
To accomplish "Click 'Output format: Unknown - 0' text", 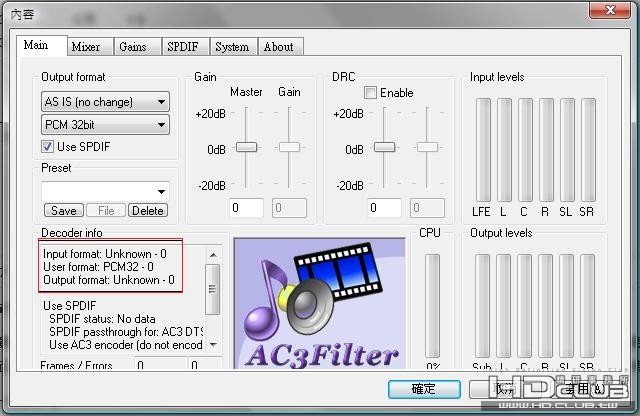I will point(109,280).
